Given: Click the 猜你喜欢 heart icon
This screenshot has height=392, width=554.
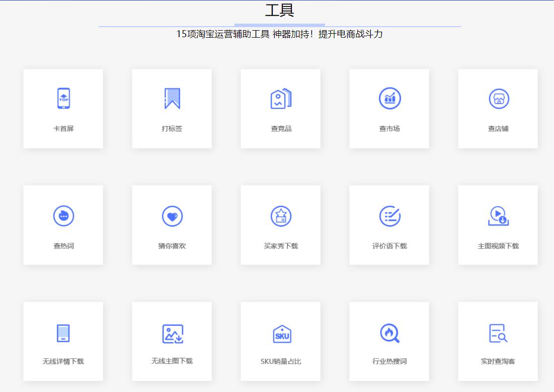Looking at the screenshot, I should pos(172,215).
